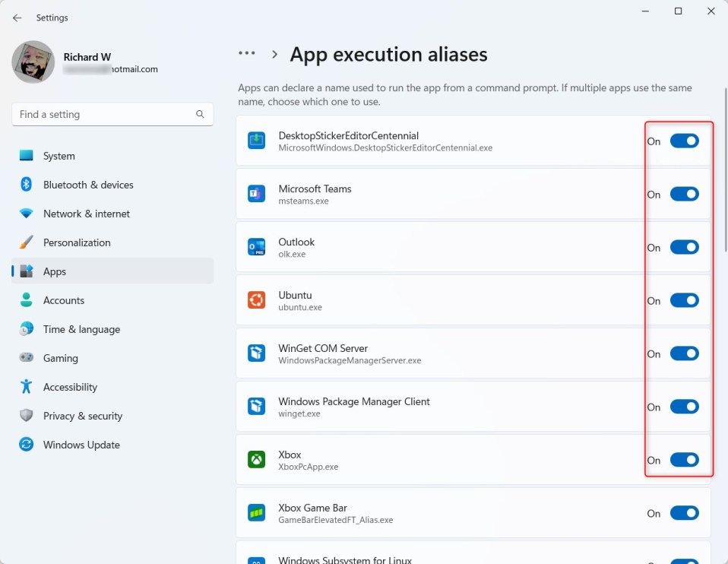
Task: Select Windows Update in the sidebar
Action: point(81,445)
